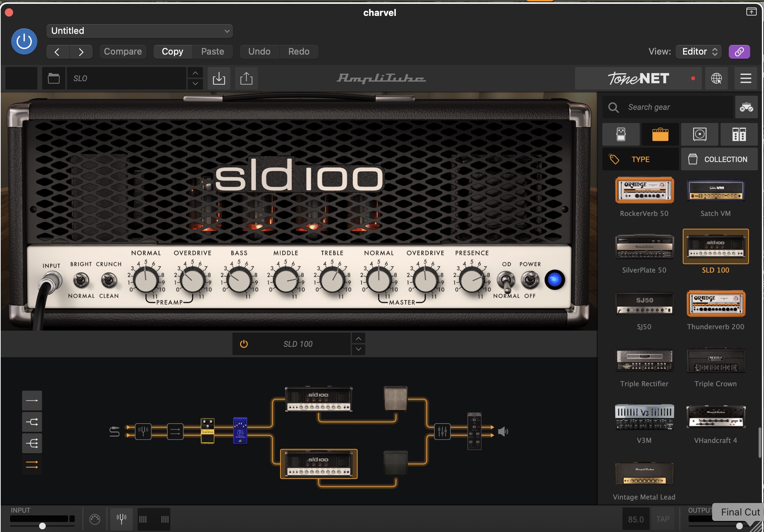Step to next preset with down arrow
Image resolution: width=764 pixels, height=532 pixels.
click(x=195, y=84)
